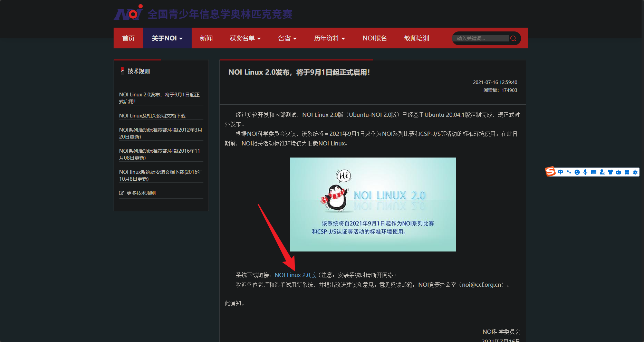Toggle Chinese punctuation mode in IME bar

click(569, 172)
